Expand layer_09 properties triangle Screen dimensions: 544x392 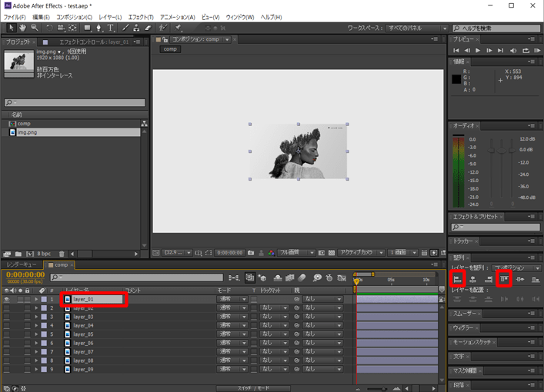36,369
